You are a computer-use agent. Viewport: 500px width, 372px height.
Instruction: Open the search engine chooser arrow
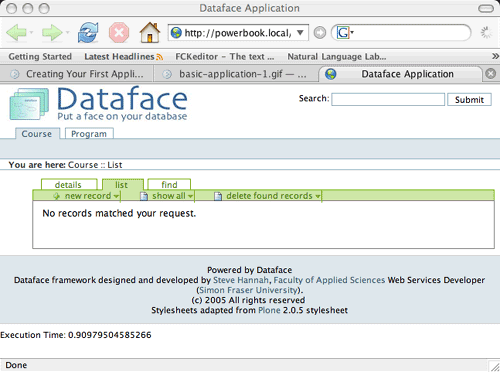pos(352,33)
